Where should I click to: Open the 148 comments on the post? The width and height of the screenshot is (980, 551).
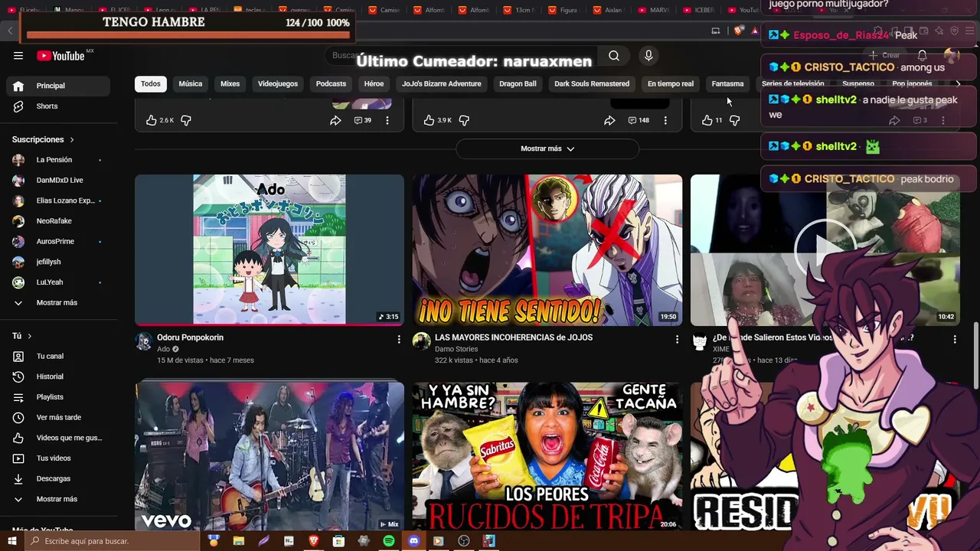(639, 120)
